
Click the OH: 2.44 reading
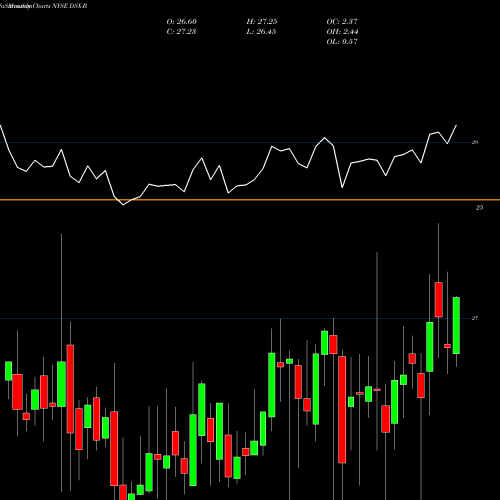[x=342, y=32]
